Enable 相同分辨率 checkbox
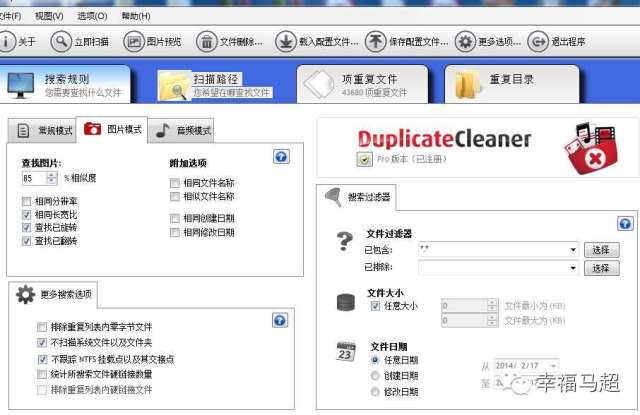This screenshot has width=640, height=415. (x=27, y=201)
